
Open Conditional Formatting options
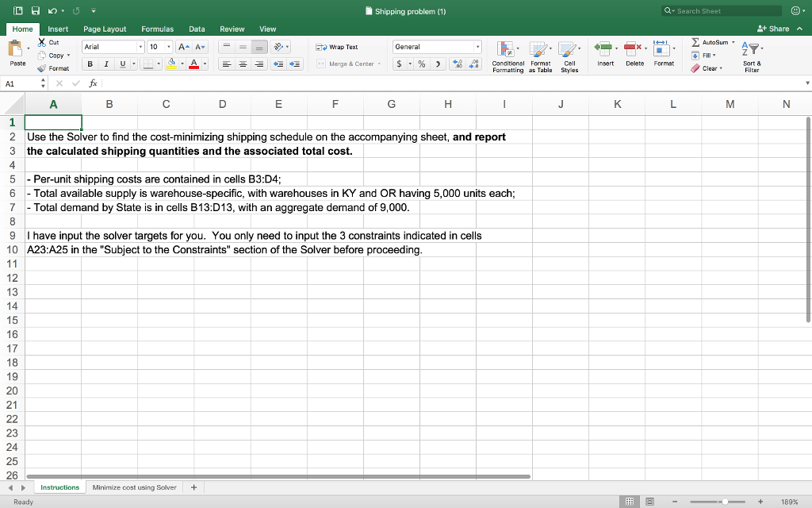click(508, 56)
